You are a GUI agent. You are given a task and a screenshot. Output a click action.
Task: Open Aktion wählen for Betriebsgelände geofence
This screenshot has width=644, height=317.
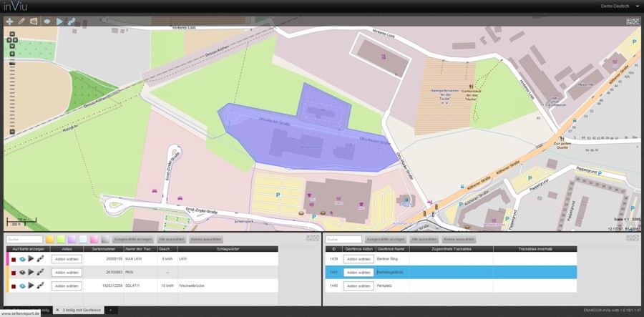click(x=358, y=272)
